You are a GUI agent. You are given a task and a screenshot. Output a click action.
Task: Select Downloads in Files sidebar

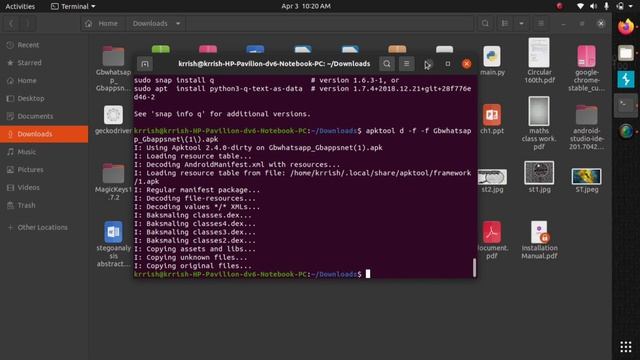[x=44, y=134]
